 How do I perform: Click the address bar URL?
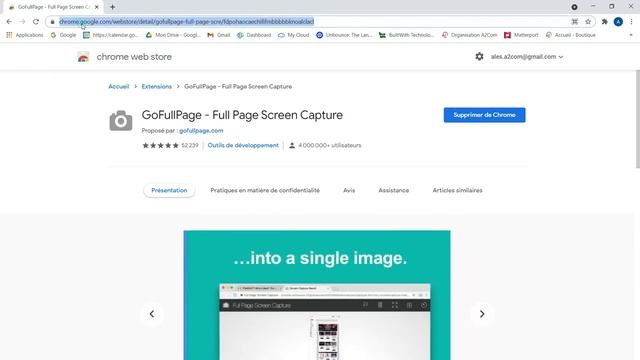tap(187, 22)
